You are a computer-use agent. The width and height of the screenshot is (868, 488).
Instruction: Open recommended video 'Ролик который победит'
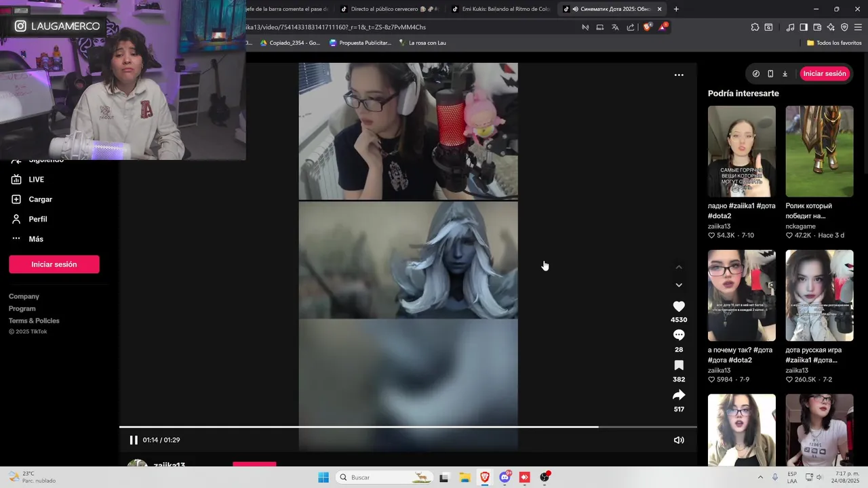tap(820, 151)
